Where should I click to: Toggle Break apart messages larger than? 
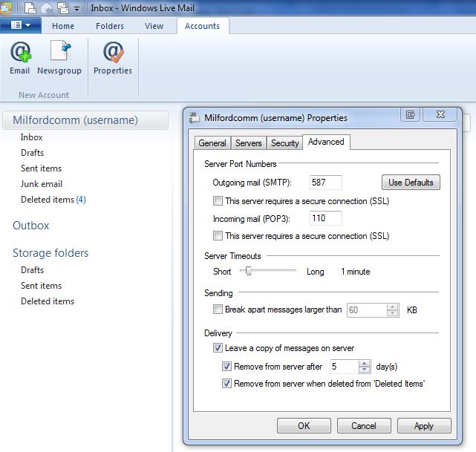coord(218,309)
